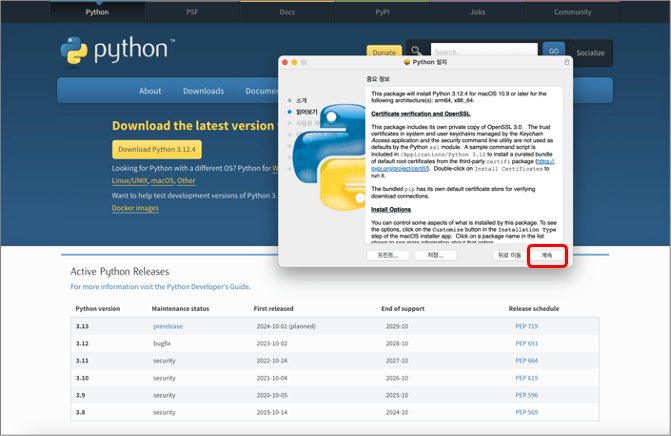The height and width of the screenshot is (436, 671).
Task: Close the installer with the red button
Action: coord(284,62)
